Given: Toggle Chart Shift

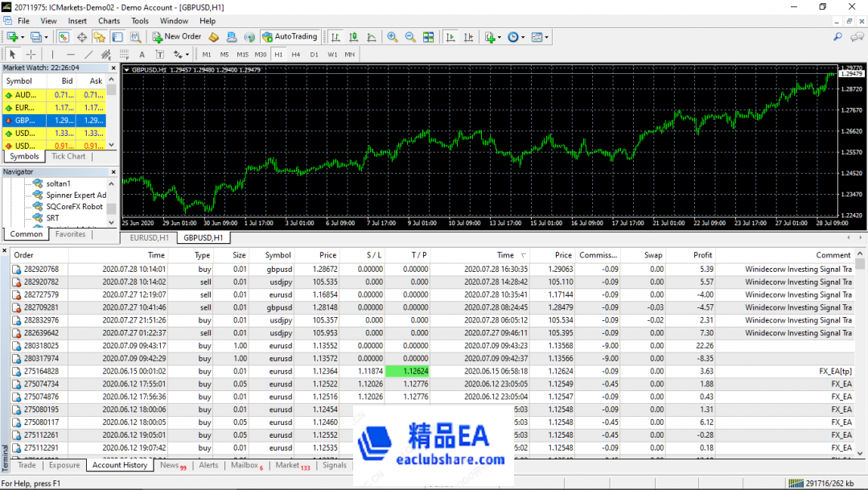Looking at the screenshot, I should pos(468,37).
